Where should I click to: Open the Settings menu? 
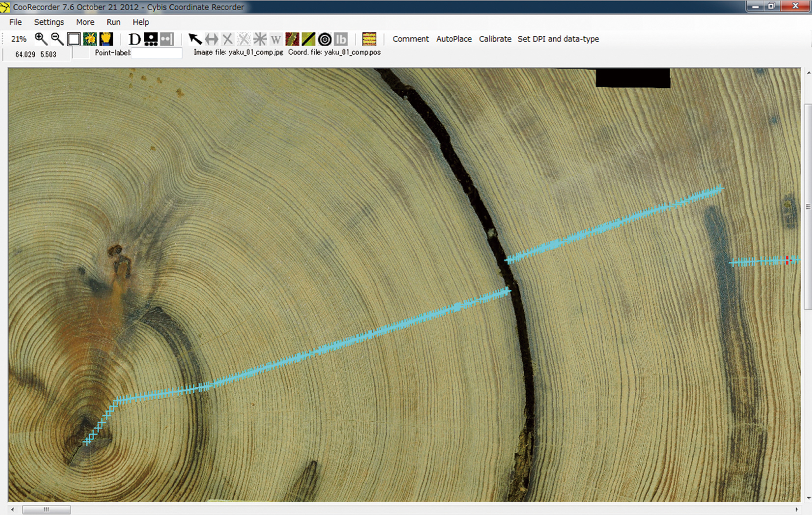[49, 22]
